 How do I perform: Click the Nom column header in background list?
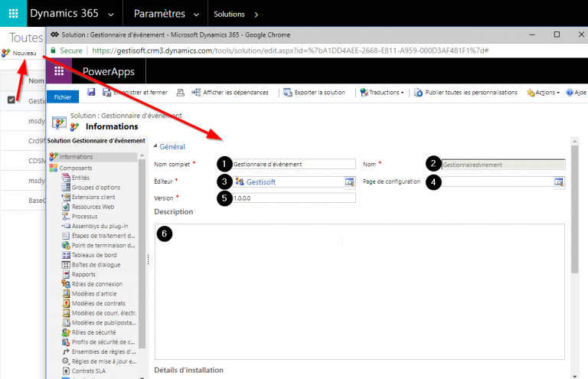(36, 81)
